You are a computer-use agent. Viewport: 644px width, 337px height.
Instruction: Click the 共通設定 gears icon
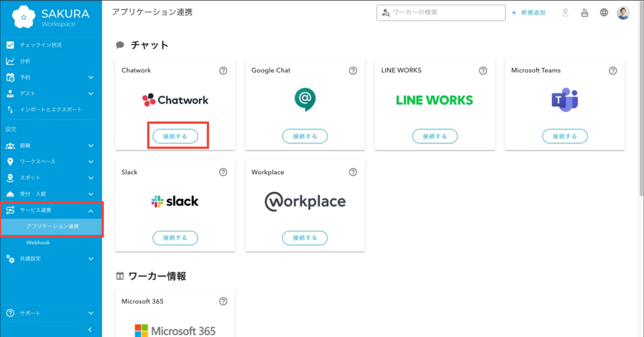click(10, 259)
